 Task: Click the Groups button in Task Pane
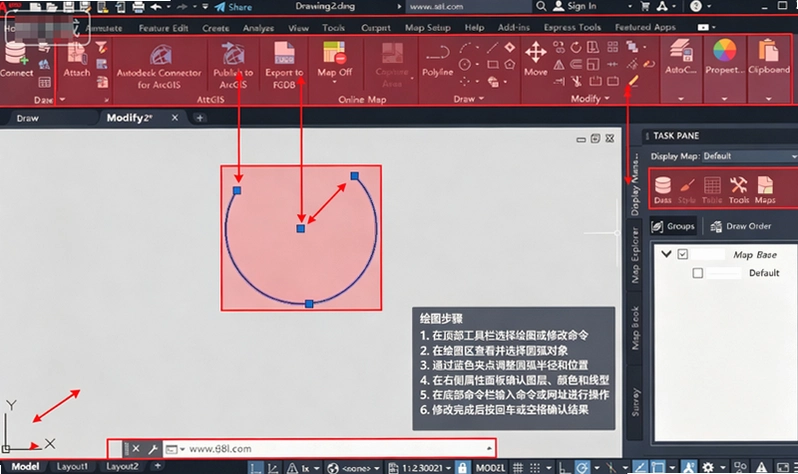coord(673,226)
